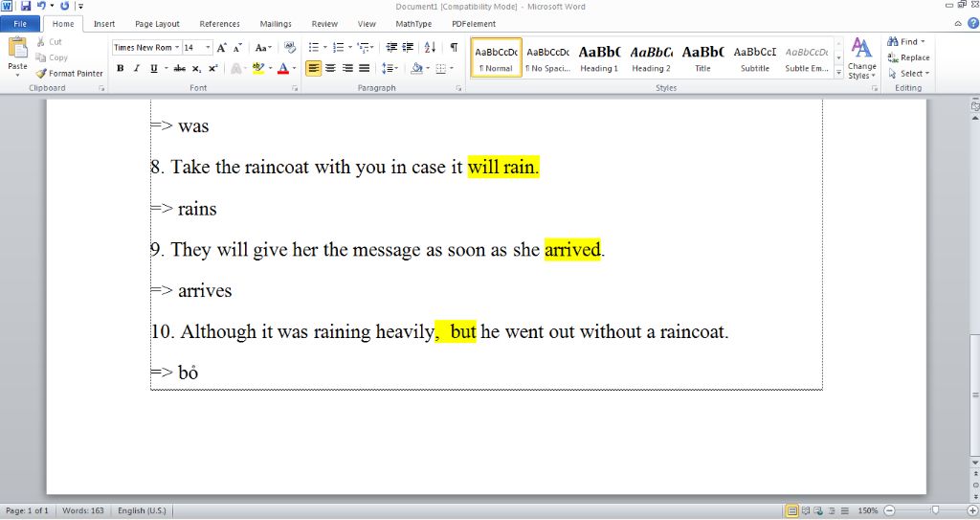This screenshot has width=980, height=520.
Task: Click the Cut command
Action: (x=49, y=42)
